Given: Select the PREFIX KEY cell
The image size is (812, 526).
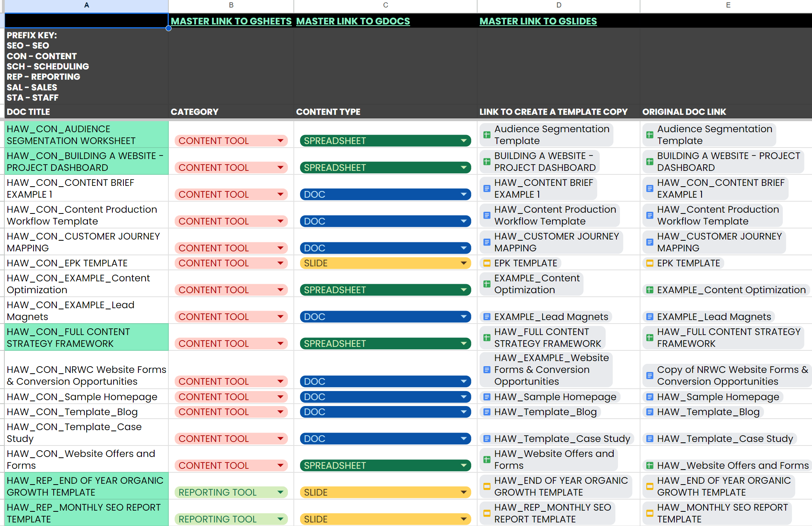Looking at the screenshot, I should [86, 66].
